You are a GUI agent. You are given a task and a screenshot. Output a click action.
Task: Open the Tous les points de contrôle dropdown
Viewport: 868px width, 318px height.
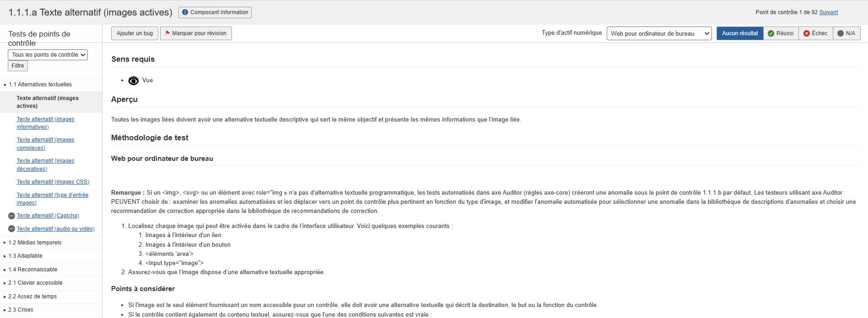pyautogui.click(x=48, y=55)
